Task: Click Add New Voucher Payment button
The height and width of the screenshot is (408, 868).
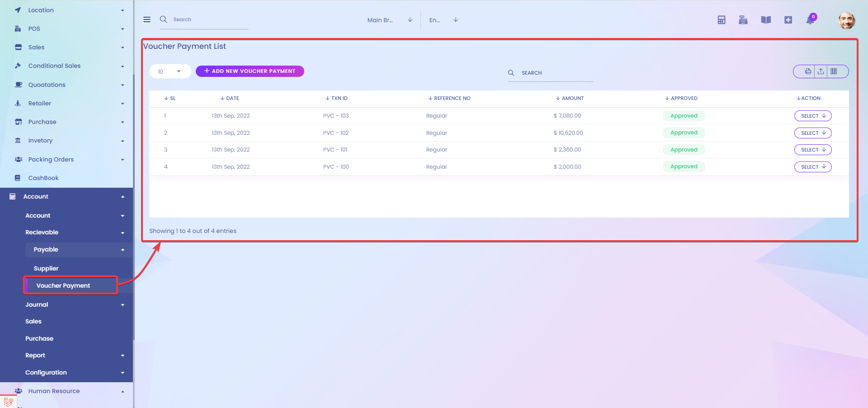Action: click(250, 71)
